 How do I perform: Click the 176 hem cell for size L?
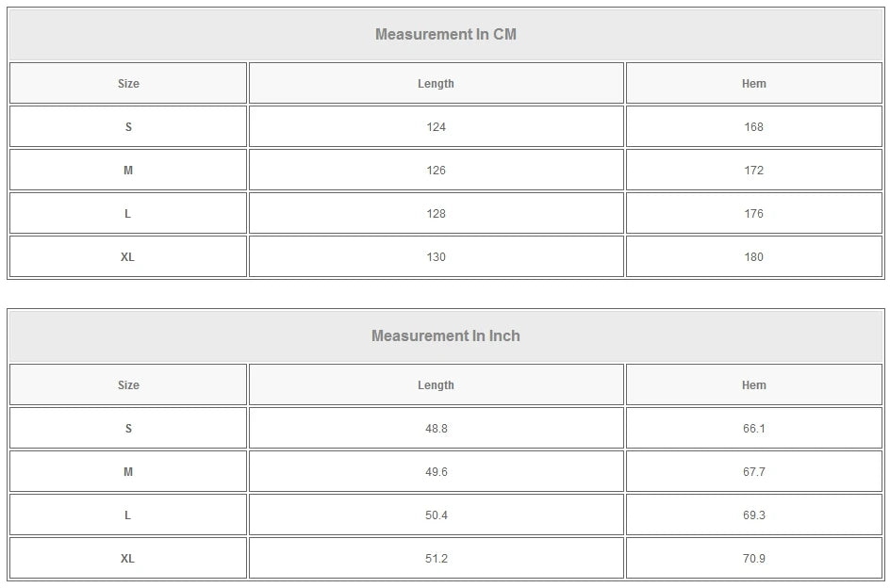(x=754, y=213)
